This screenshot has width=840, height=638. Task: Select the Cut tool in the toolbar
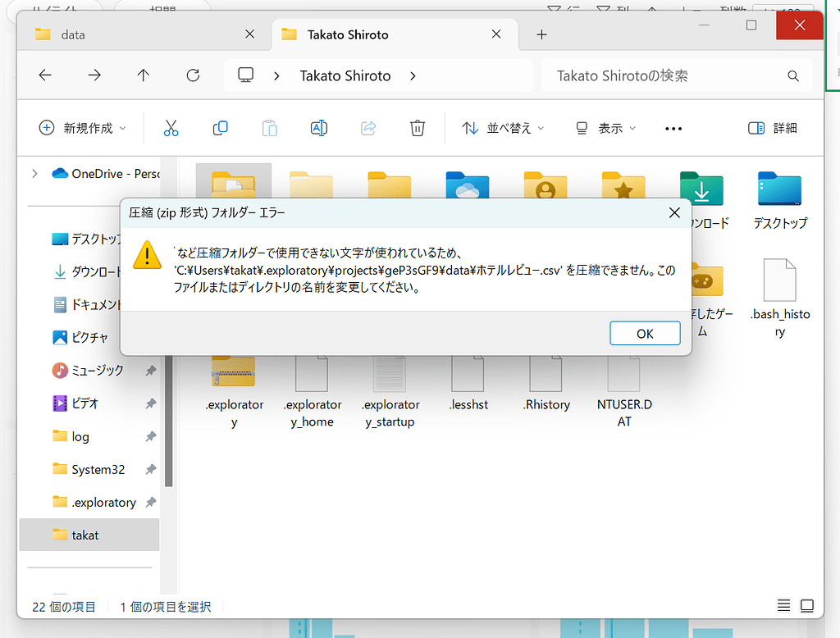click(171, 128)
